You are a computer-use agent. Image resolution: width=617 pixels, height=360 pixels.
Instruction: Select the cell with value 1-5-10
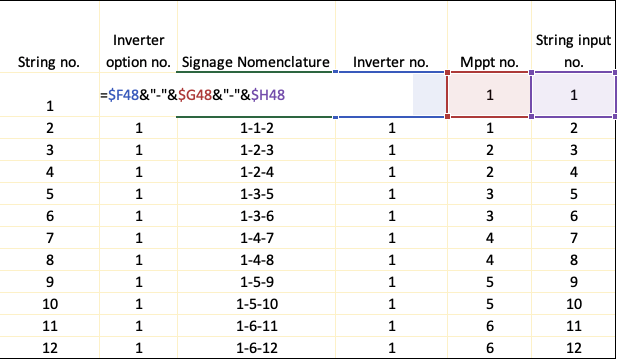(257, 304)
